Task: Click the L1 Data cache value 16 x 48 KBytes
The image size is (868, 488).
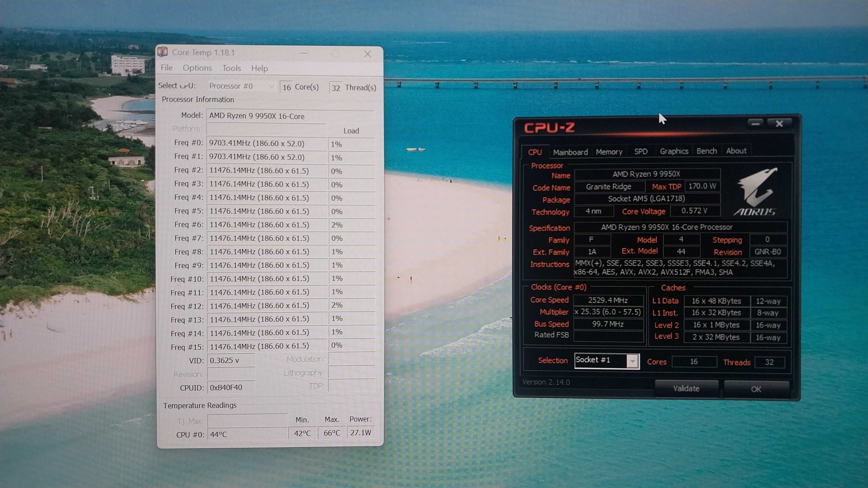Action: (717, 301)
